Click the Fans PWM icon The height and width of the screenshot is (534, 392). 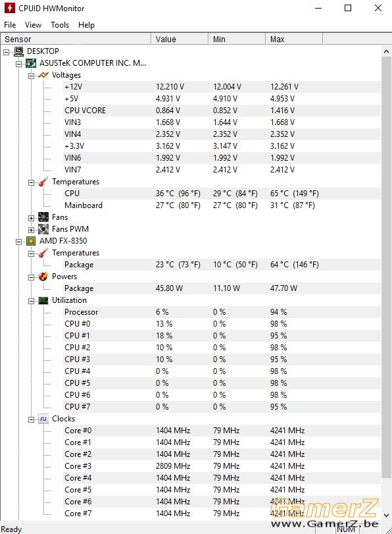pyautogui.click(x=43, y=229)
